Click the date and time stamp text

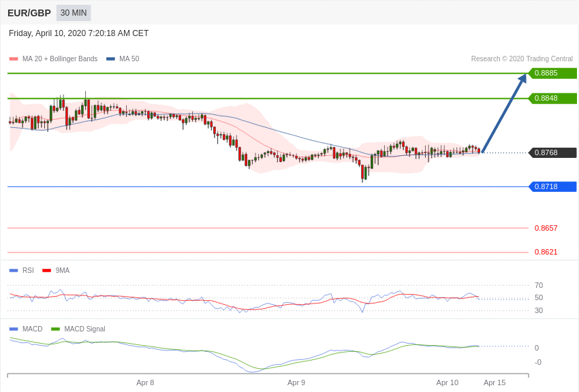tap(78, 33)
